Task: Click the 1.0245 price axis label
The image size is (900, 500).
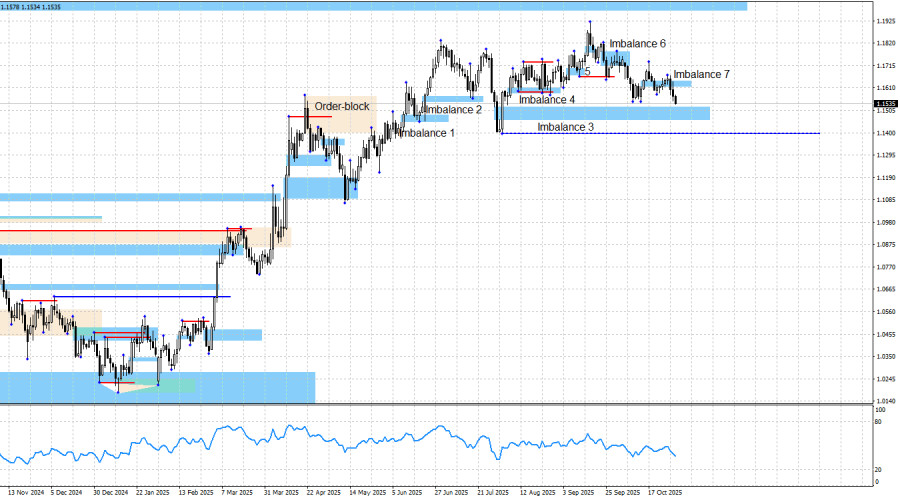Action: (x=886, y=379)
